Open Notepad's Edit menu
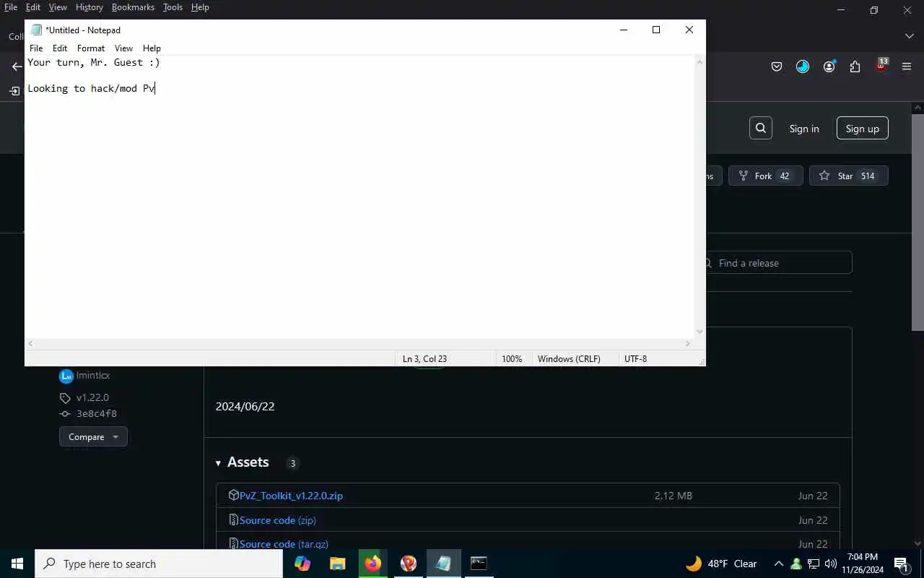 pos(60,48)
